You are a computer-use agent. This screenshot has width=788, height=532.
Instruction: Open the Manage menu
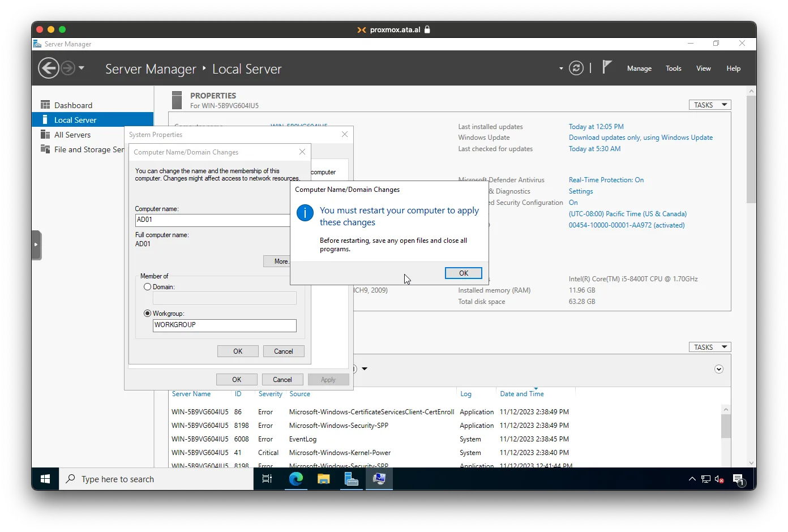point(639,68)
